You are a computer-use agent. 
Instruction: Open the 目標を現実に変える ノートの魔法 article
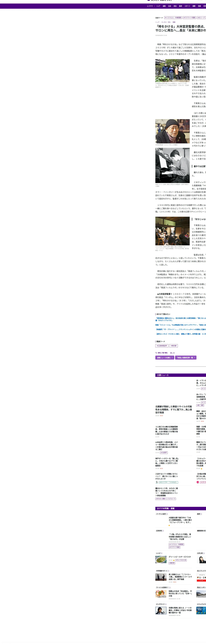coord(180,610)
